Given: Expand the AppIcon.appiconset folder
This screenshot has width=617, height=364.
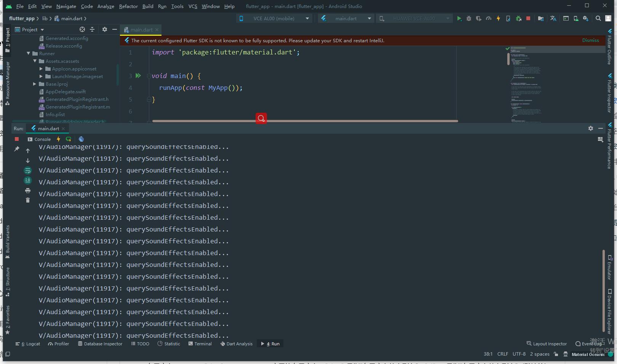Looking at the screenshot, I should [x=41, y=69].
